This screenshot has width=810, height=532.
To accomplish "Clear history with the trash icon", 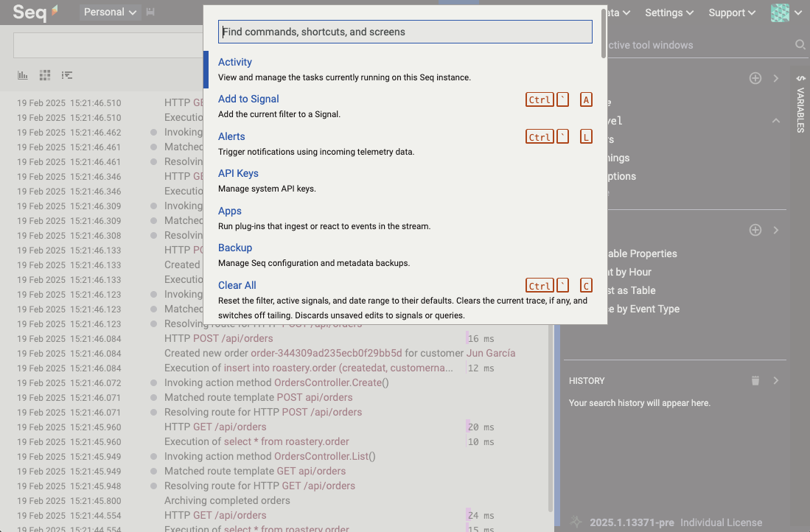I will click(x=755, y=381).
